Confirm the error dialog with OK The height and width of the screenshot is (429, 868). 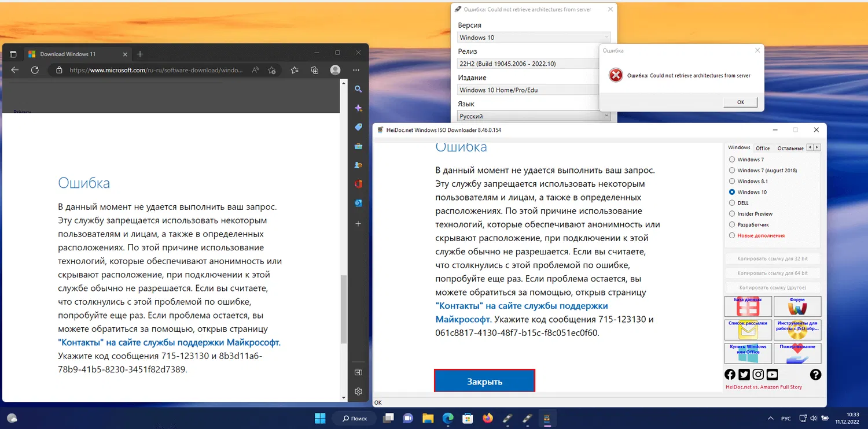click(740, 102)
